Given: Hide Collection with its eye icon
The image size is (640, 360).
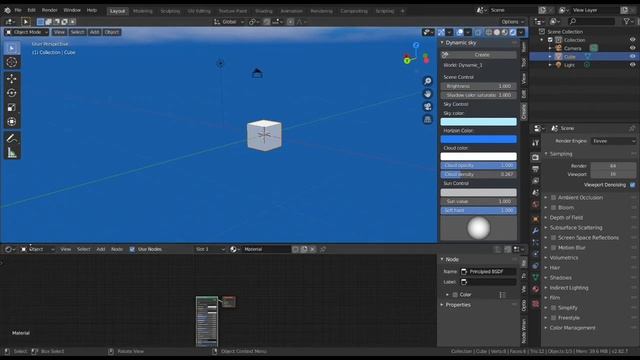Looking at the screenshot, I should coord(632,40).
